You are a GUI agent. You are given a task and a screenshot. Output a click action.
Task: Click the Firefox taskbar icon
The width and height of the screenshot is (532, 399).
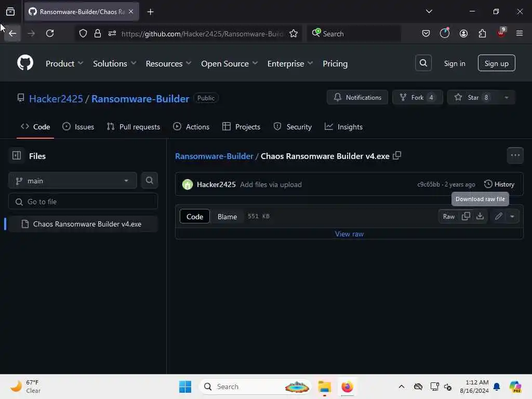tap(347, 387)
